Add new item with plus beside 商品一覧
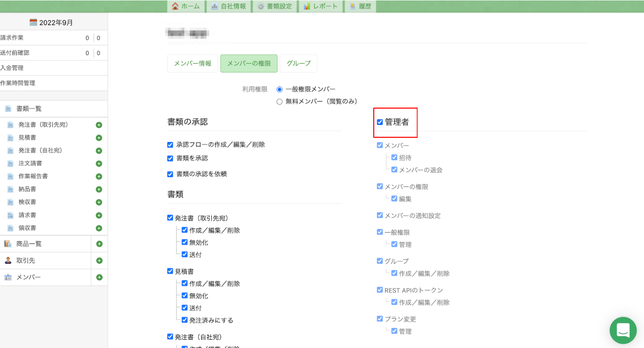644x348 pixels. (99, 244)
